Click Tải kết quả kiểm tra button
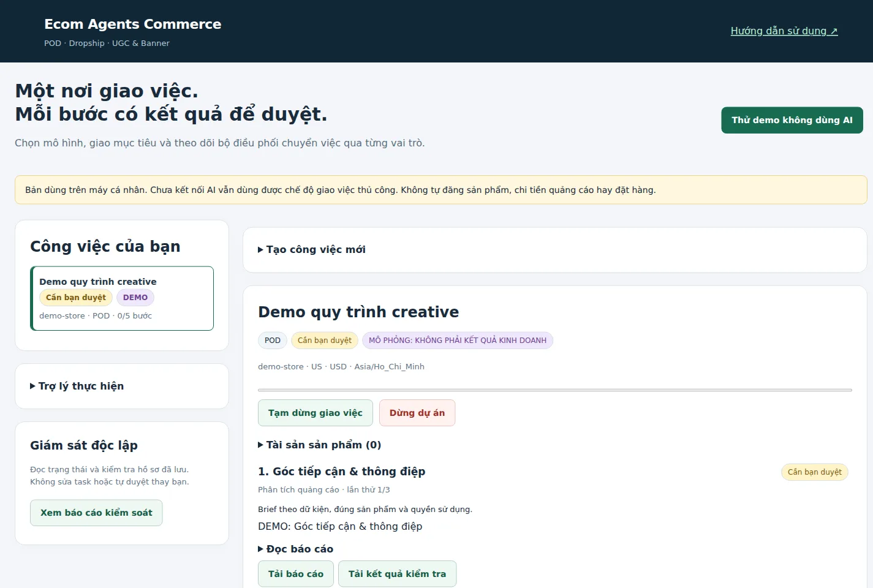The height and width of the screenshot is (588, 873). (397, 574)
